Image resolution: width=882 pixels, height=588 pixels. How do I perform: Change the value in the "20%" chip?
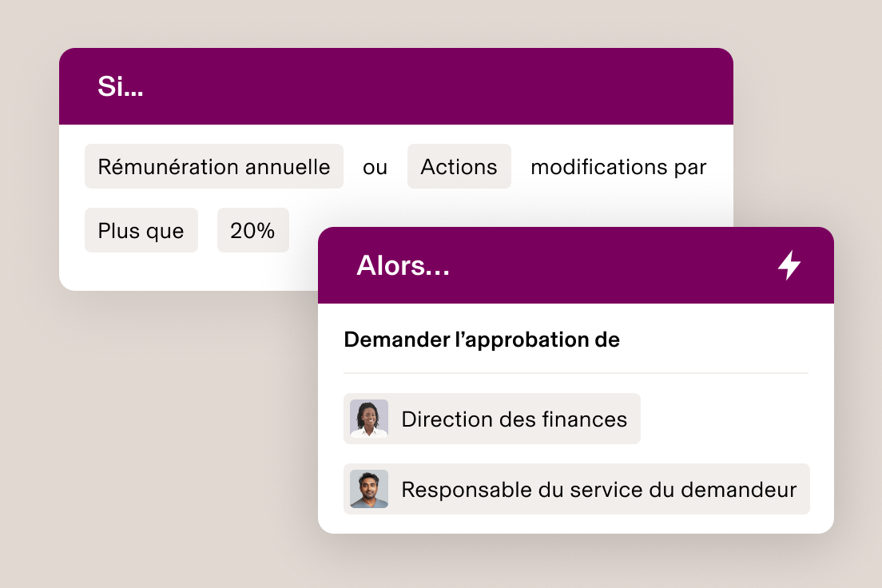point(252,229)
